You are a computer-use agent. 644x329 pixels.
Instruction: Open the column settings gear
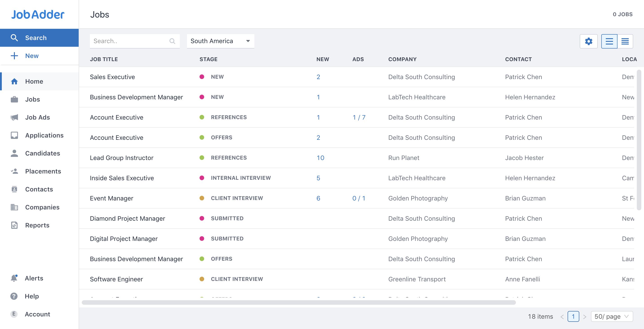click(x=589, y=41)
